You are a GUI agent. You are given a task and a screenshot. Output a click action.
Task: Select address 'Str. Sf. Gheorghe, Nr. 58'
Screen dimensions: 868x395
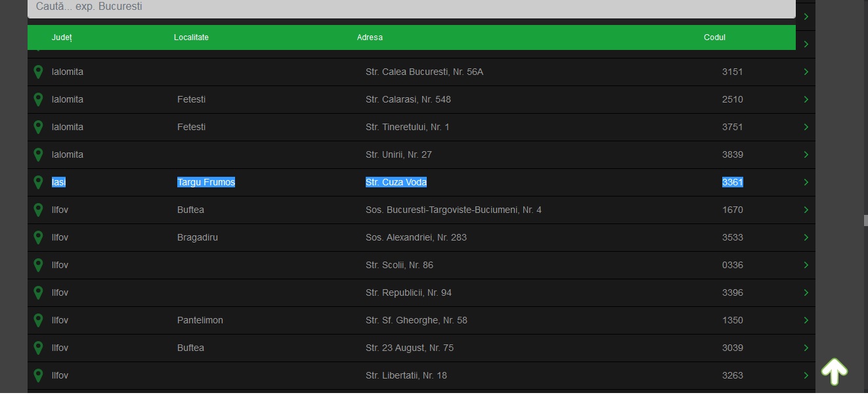[x=416, y=320]
